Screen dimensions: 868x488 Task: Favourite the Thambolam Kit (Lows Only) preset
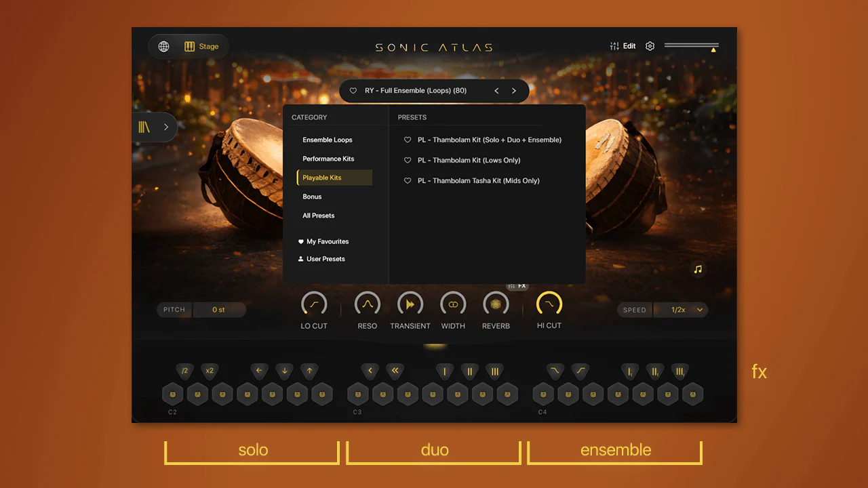(x=408, y=160)
